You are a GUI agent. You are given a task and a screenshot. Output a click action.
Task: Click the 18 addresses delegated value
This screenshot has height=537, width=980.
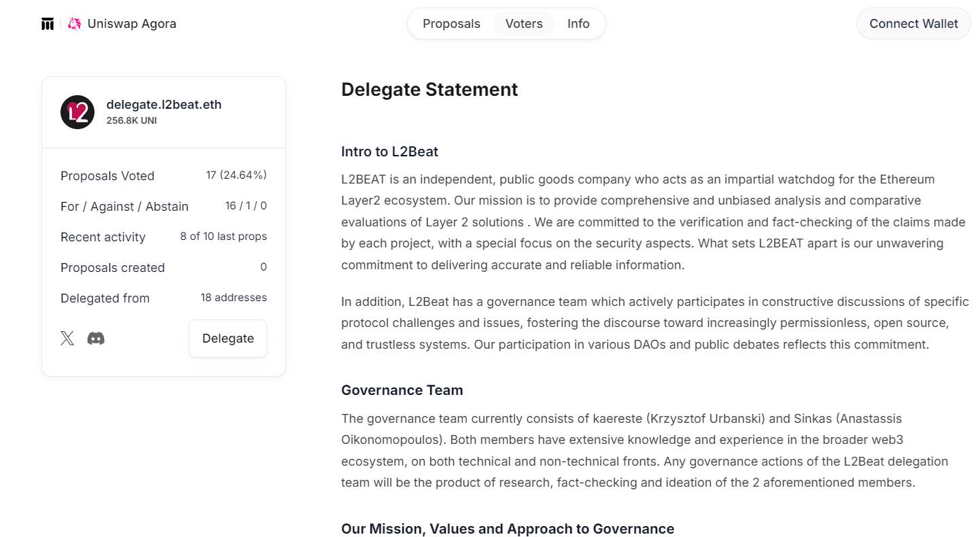point(233,298)
